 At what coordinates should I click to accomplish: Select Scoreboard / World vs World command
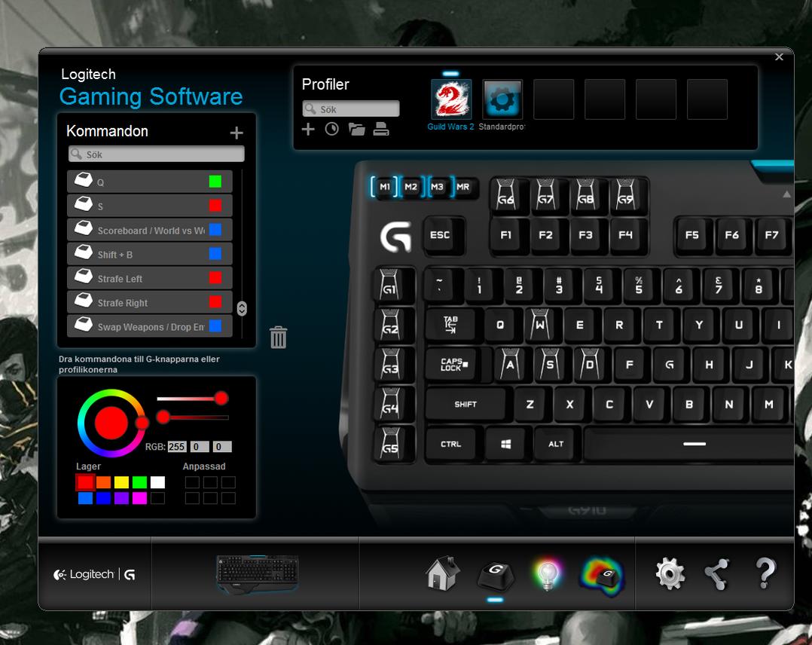click(x=150, y=230)
